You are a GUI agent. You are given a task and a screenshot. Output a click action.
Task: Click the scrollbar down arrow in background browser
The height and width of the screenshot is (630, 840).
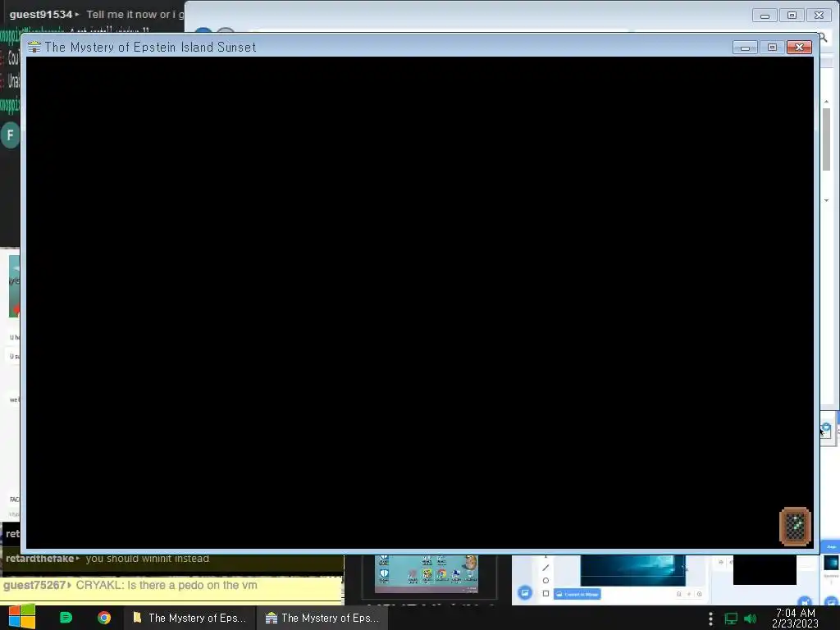click(x=827, y=200)
